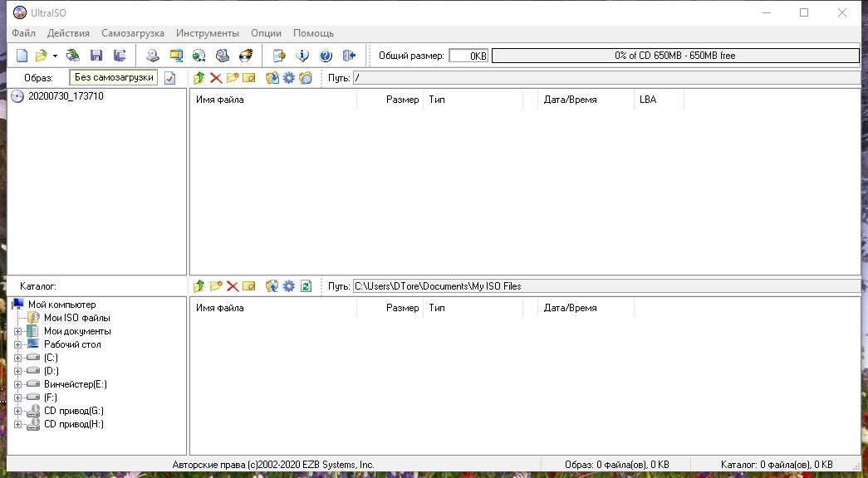
Task: Click the Make CD/DVD image icon
Action: click(x=153, y=56)
